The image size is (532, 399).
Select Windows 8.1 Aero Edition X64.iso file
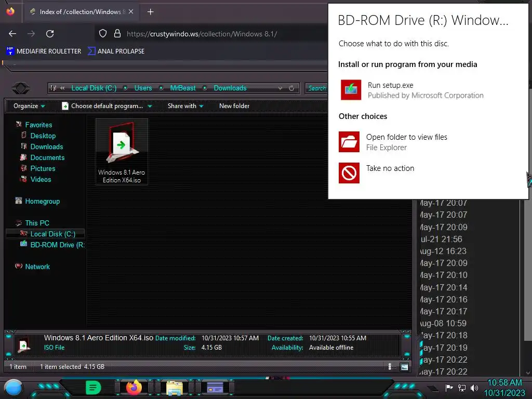point(122,151)
